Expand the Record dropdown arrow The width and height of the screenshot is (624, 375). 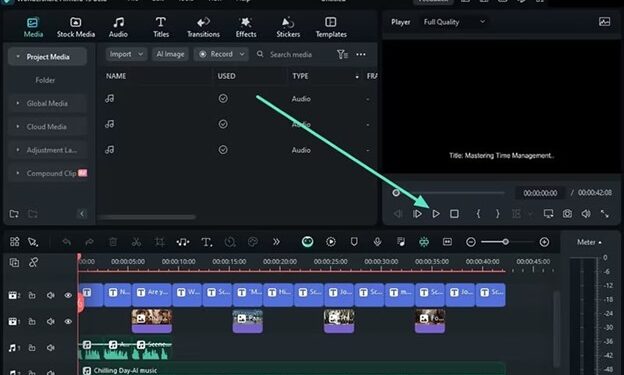click(x=242, y=54)
